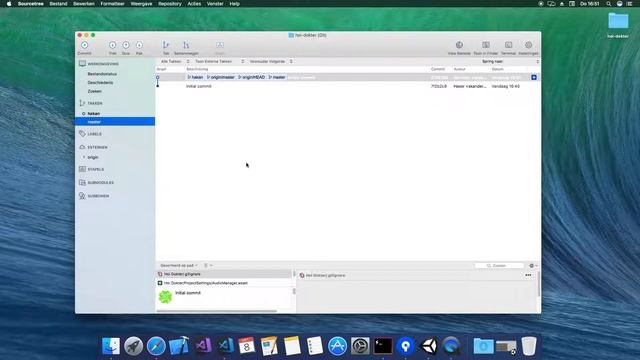Open Safari from the dock

coord(156,346)
